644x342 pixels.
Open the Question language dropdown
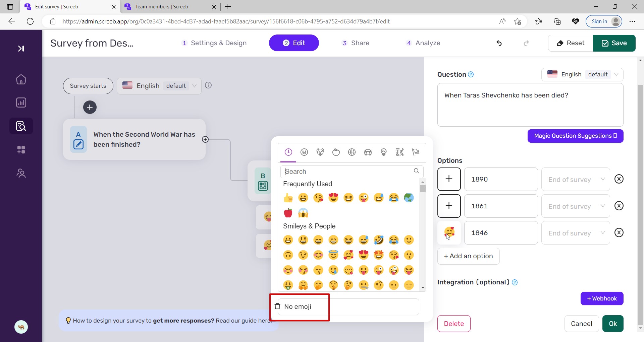[582, 74]
